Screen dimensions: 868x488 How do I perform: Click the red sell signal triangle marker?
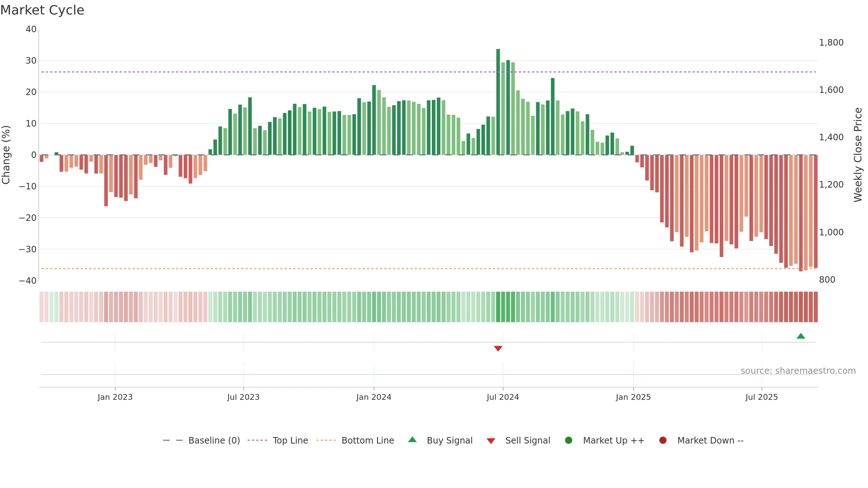498,348
